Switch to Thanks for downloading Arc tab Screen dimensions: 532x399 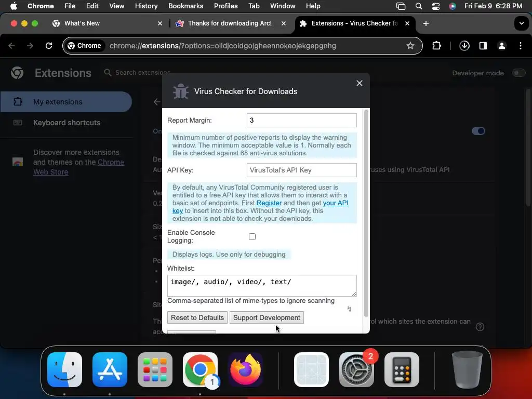pyautogui.click(x=230, y=23)
